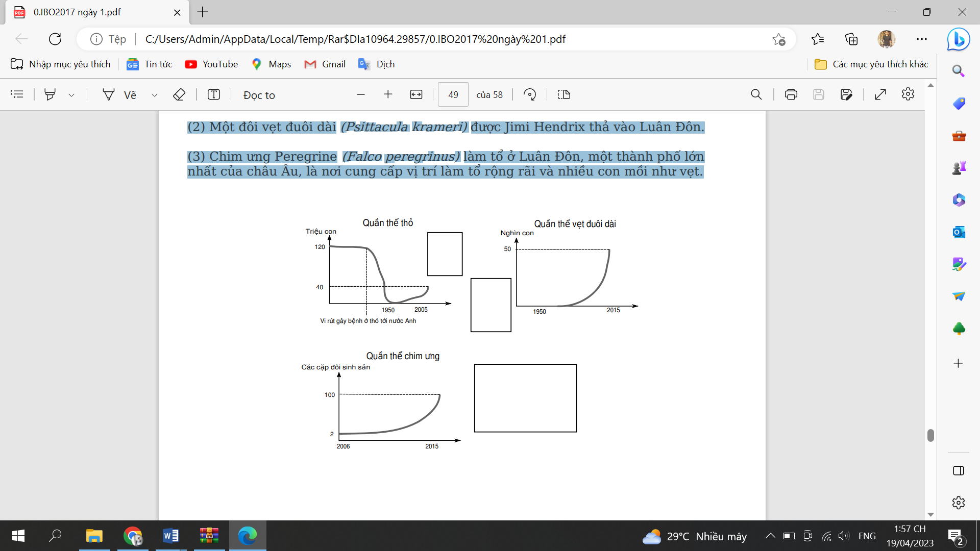Image resolution: width=980 pixels, height=551 pixels.
Task: Enter full screen mode
Action: coord(880,94)
